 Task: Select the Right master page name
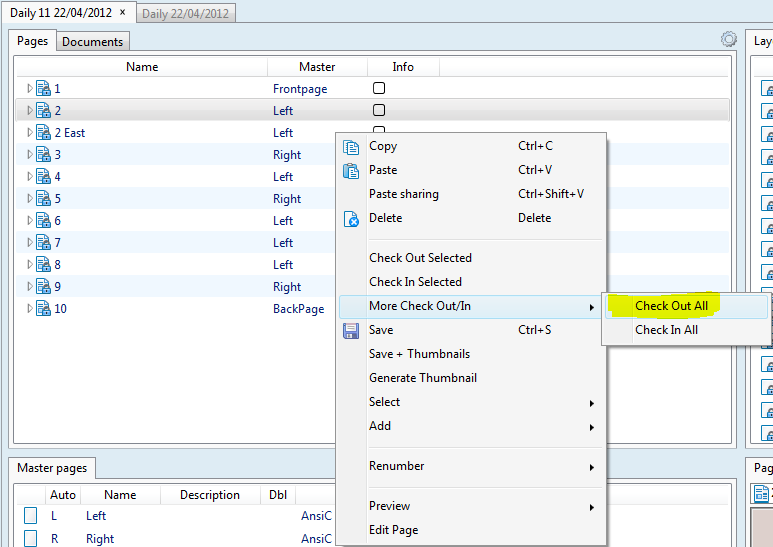point(100,539)
